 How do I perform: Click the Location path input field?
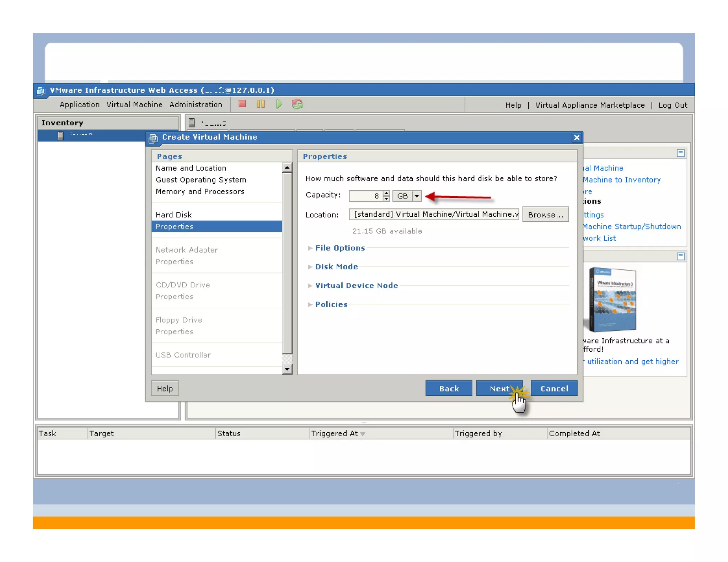434,214
